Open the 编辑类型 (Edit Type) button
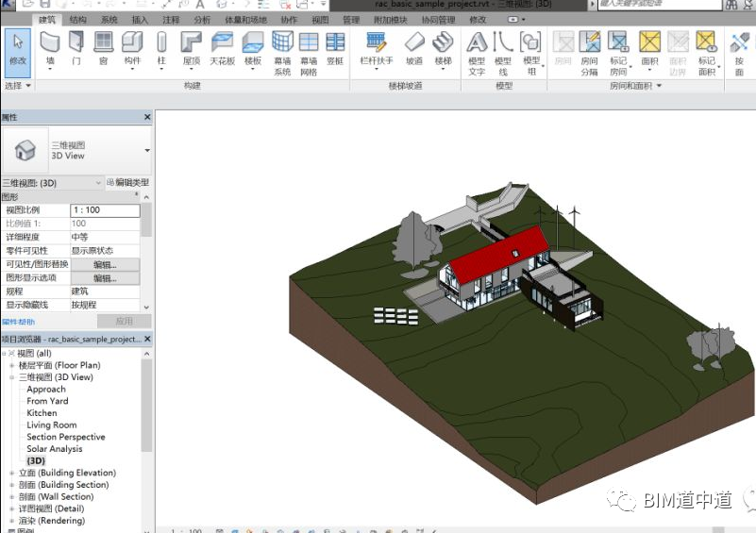The width and height of the screenshot is (756, 533). click(127, 183)
